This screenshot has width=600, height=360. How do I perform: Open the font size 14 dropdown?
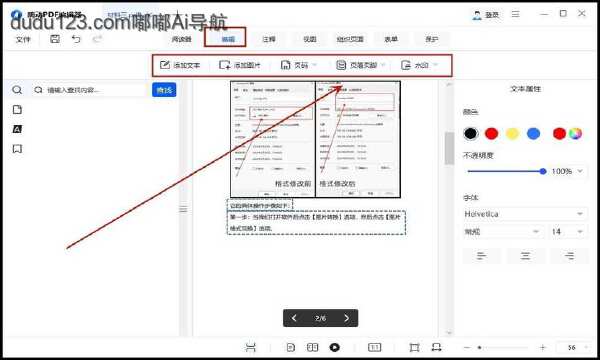click(x=567, y=232)
